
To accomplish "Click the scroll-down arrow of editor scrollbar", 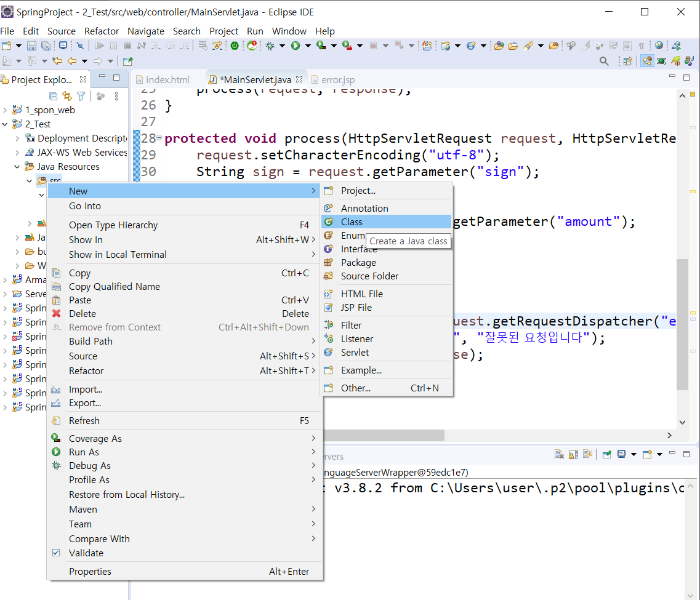I will point(682,422).
